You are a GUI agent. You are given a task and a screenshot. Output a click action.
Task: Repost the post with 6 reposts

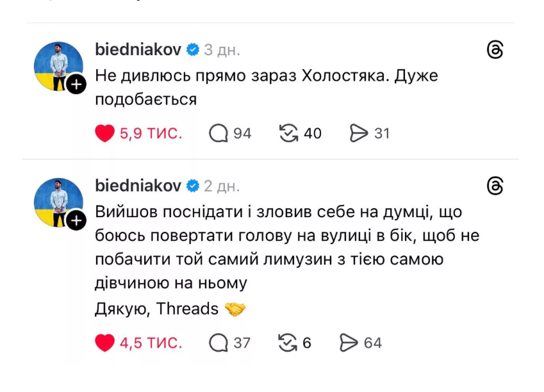click(288, 343)
